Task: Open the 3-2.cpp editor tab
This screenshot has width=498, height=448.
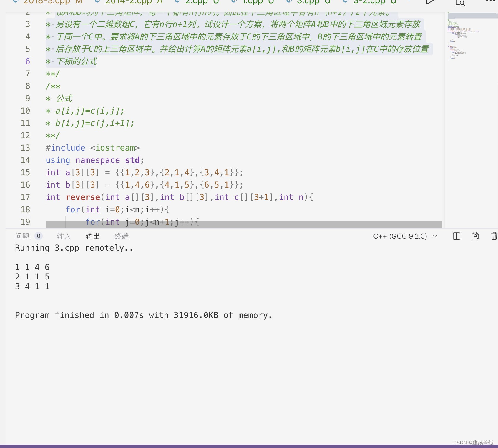Action: [370, 2]
